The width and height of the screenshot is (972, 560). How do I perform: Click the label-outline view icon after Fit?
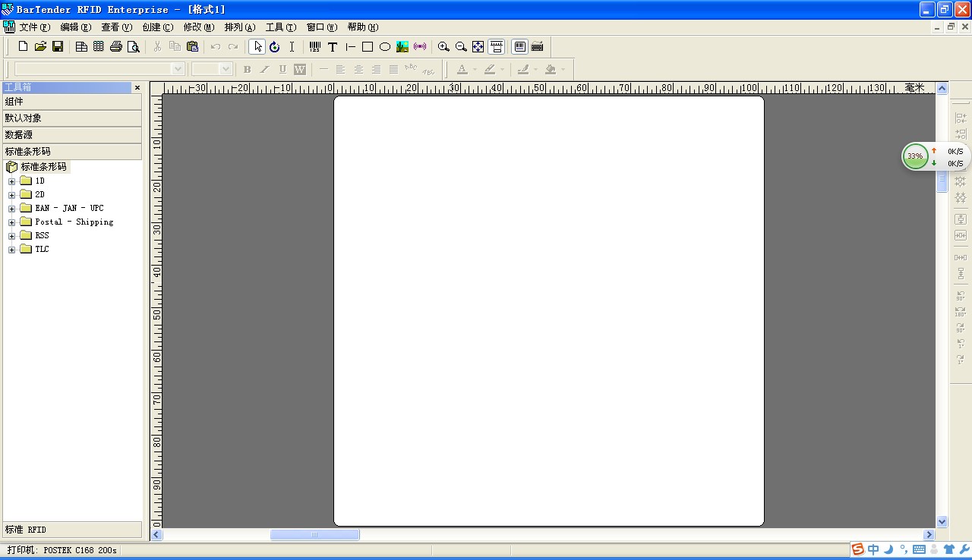click(x=497, y=46)
